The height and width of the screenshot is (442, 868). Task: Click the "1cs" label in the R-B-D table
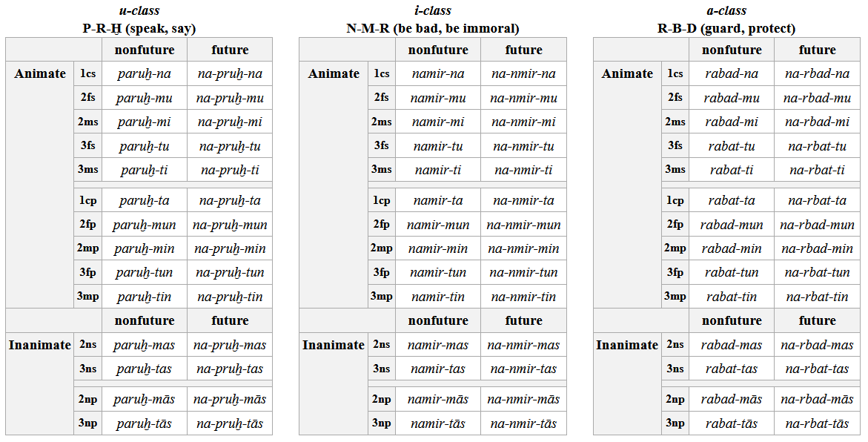coord(675,73)
